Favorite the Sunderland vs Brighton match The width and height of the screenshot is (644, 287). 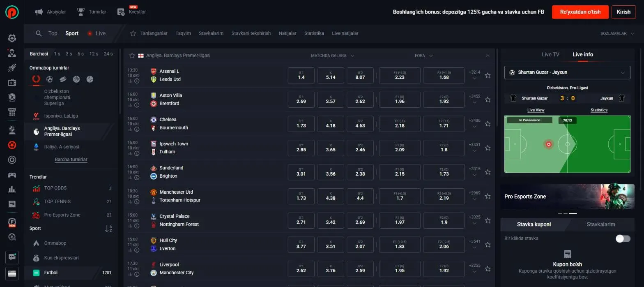488,172
